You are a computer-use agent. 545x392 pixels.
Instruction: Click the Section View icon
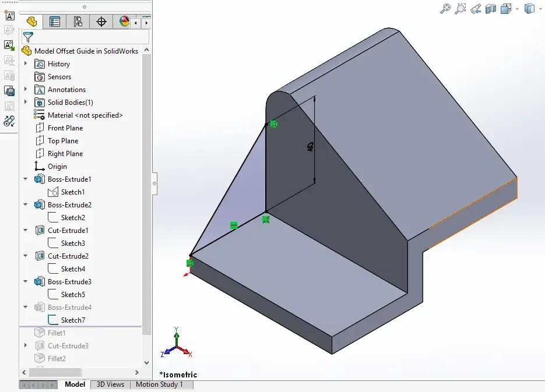pyautogui.click(x=490, y=9)
